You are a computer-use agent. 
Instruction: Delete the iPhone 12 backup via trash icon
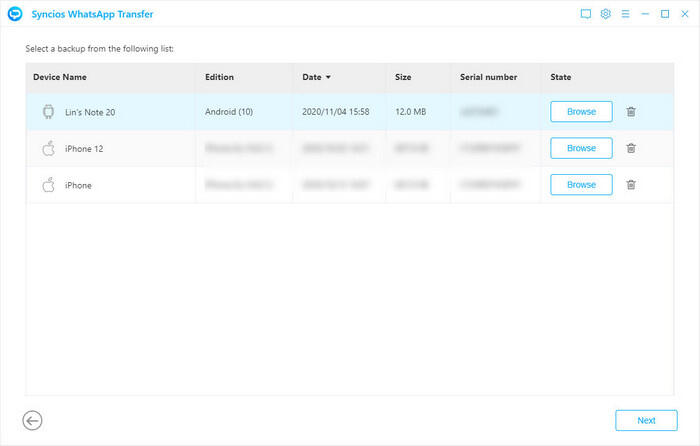point(631,148)
